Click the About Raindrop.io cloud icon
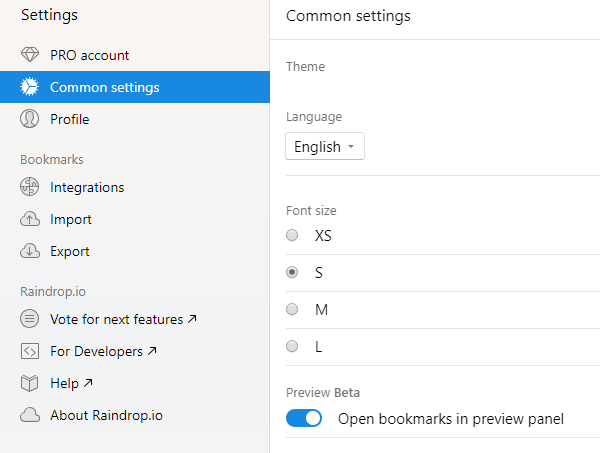The height and width of the screenshot is (453, 600). [x=30, y=415]
